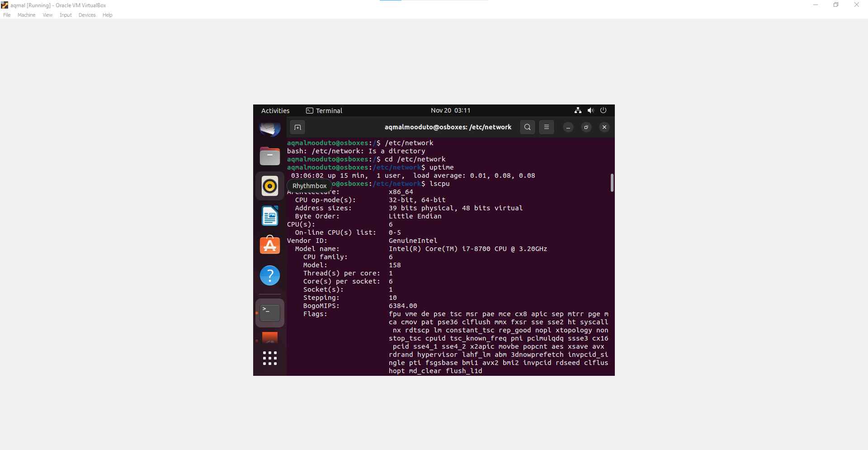Click the 'BogoMIPS:' label
This screenshot has width=868, height=450.
[x=321, y=306]
